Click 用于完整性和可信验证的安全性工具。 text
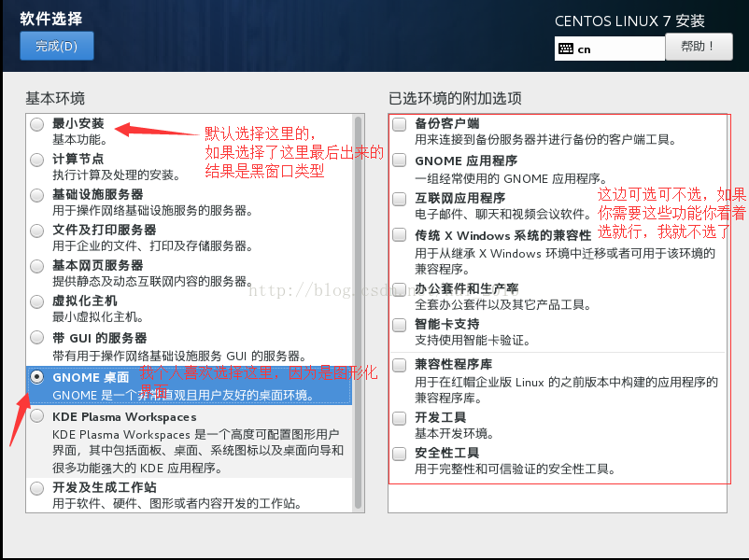 pyautogui.click(x=515, y=469)
